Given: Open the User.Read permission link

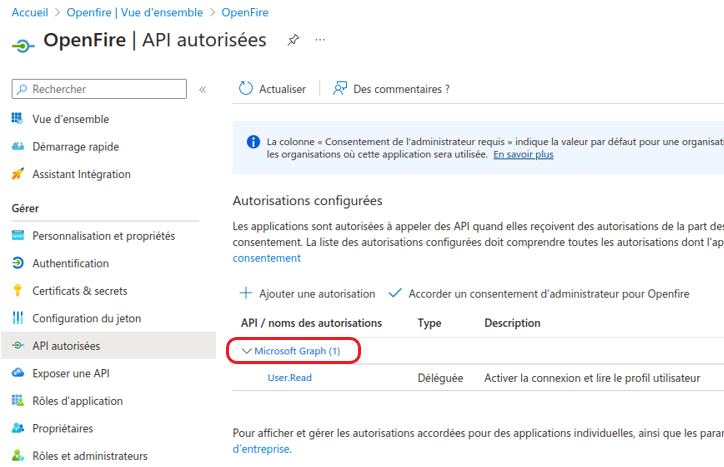Looking at the screenshot, I should point(290,378).
